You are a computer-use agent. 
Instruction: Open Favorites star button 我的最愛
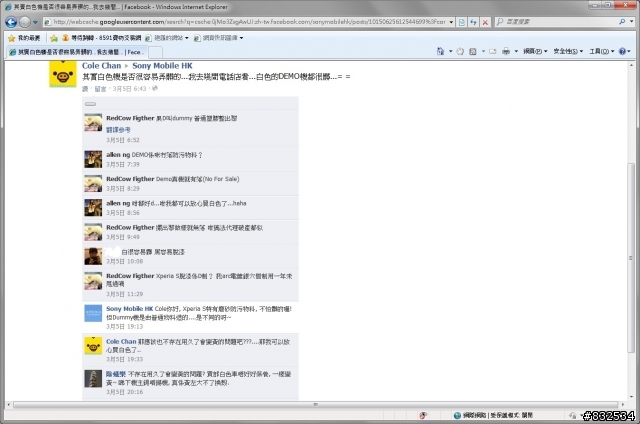tap(24, 38)
